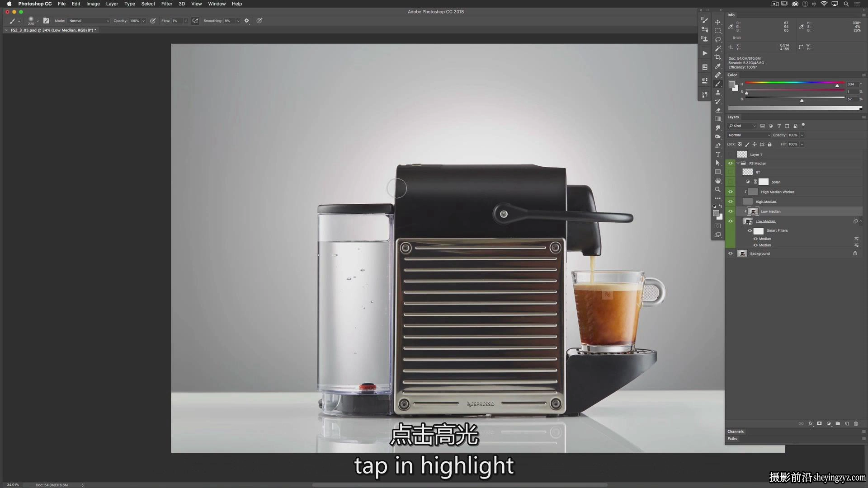Select the Rectangle shape tool
868x488 pixels.
point(717,172)
